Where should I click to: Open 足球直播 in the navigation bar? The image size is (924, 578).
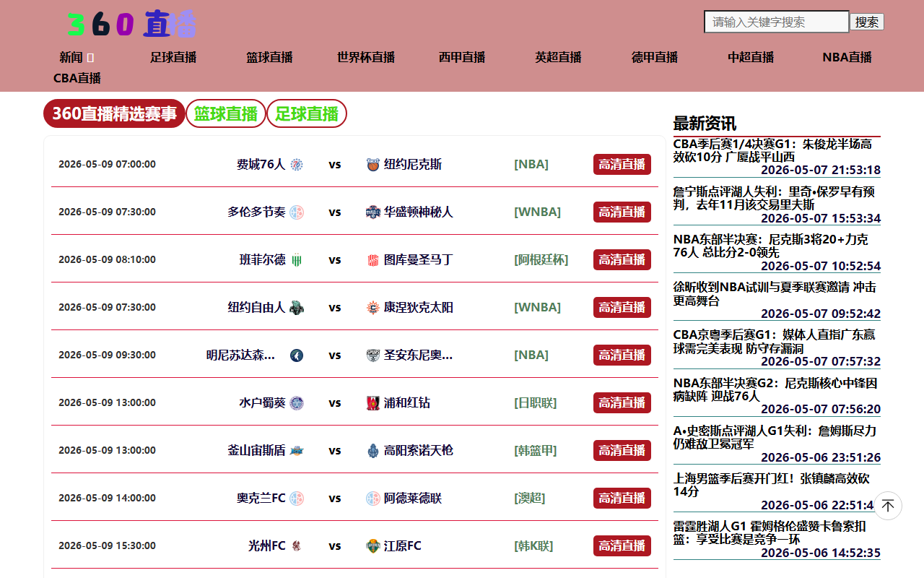coord(173,57)
